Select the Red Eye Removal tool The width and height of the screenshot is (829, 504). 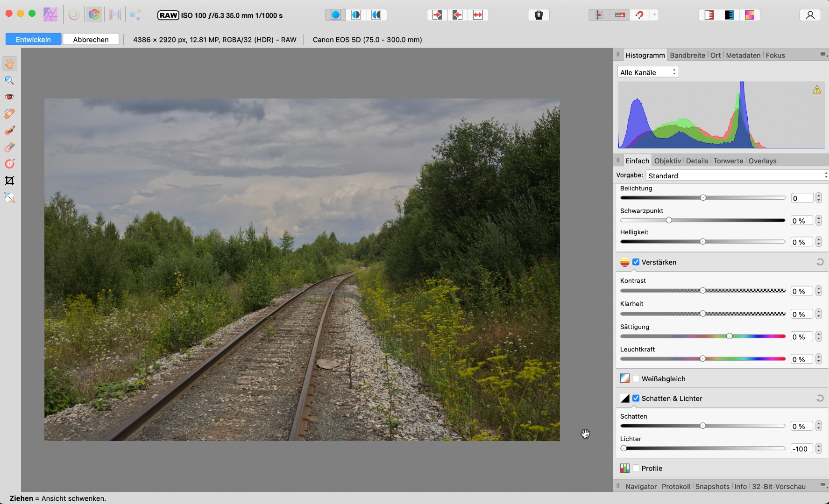point(9,97)
